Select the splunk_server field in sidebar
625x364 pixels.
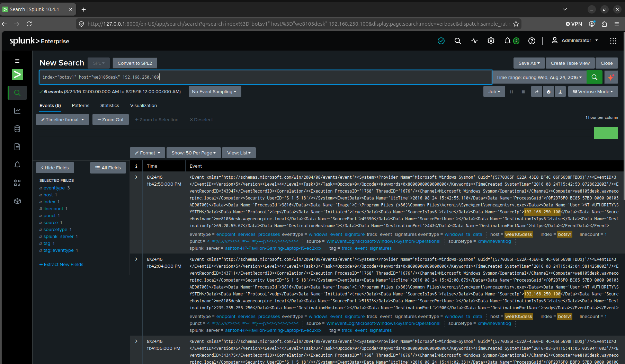point(59,236)
